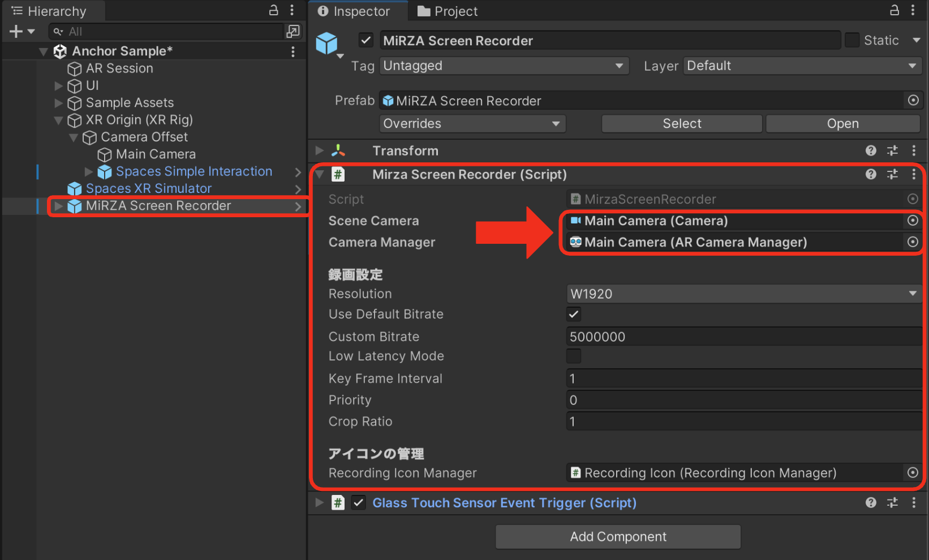Disable Glass Touch Sensor Event Trigger script
Viewport: 929px width, 560px height.
[x=359, y=502]
